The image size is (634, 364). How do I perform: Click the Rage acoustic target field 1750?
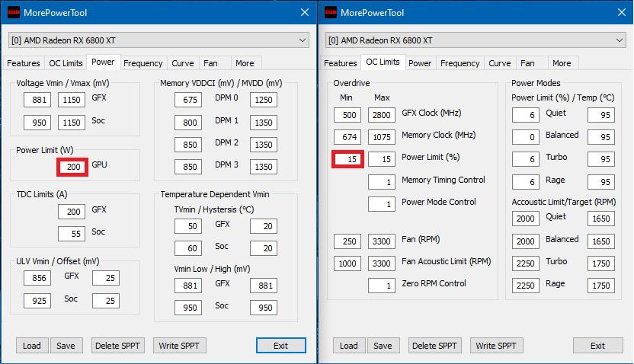(601, 286)
